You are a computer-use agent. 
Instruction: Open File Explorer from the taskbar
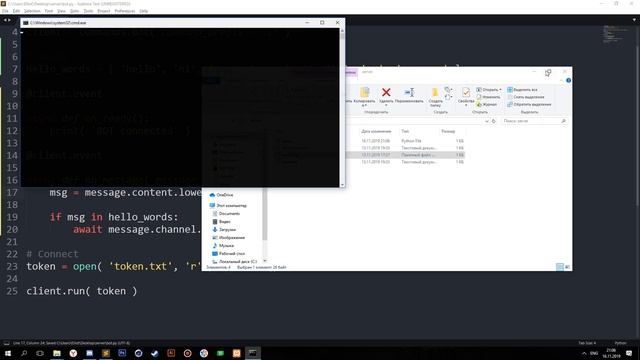[57, 353]
